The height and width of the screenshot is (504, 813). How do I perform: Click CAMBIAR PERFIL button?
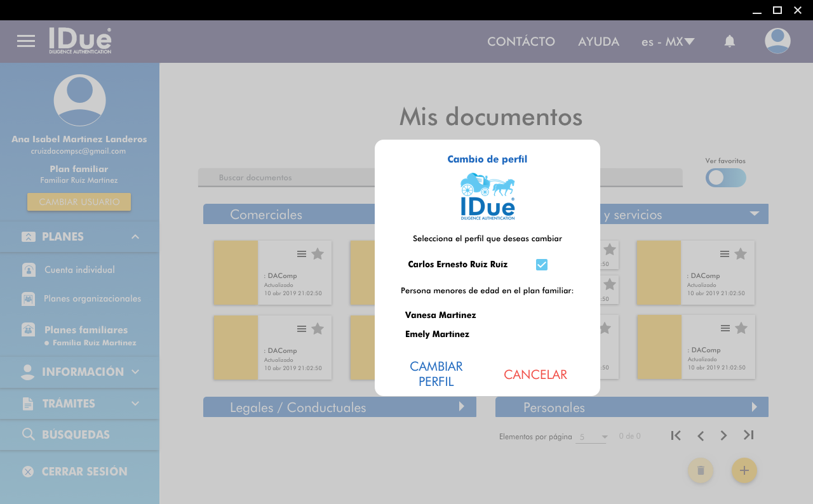[436, 374]
